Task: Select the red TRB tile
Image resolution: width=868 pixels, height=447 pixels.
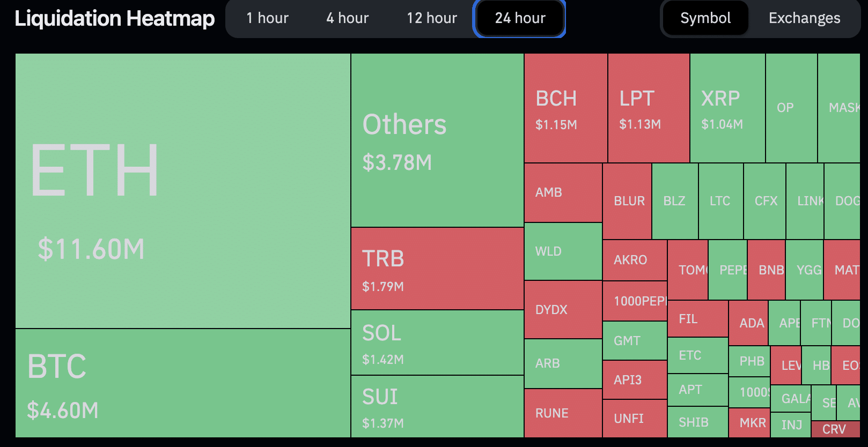Action: click(x=437, y=269)
